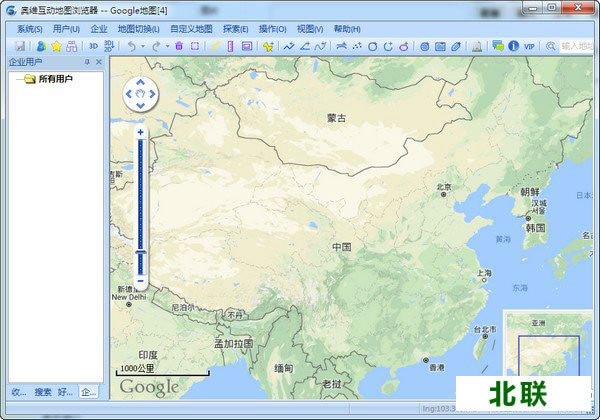Open the undo history dropdown arrow
Viewport: 600px width, 420px height.
coord(142,46)
